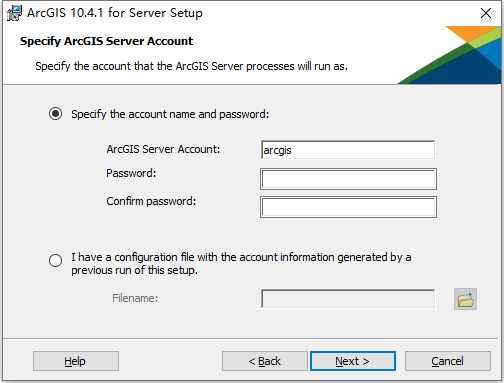The image size is (504, 383).
Task: Proceed with the 'Next >' button
Action: 353,361
